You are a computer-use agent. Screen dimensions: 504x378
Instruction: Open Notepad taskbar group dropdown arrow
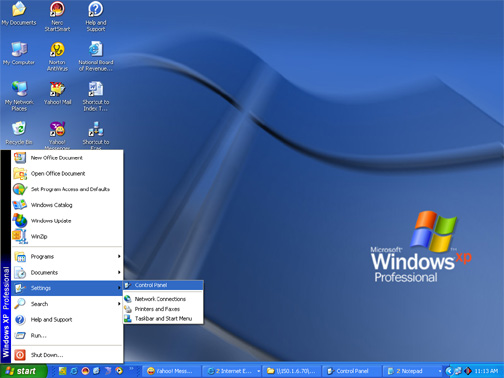(440, 371)
